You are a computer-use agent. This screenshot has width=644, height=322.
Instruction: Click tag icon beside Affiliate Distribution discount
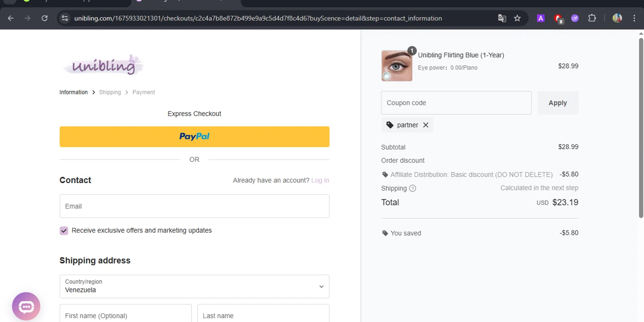click(385, 175)
